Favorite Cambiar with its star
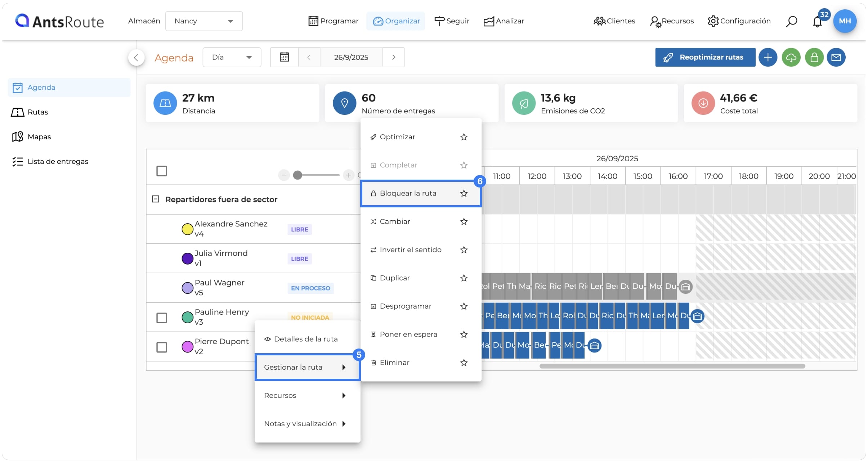The image size is (868, 463). tap(464, 221)
